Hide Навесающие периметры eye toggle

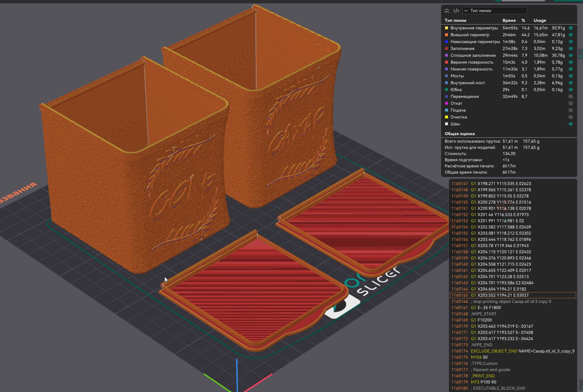pyautogui.click(x=571, y=42)
